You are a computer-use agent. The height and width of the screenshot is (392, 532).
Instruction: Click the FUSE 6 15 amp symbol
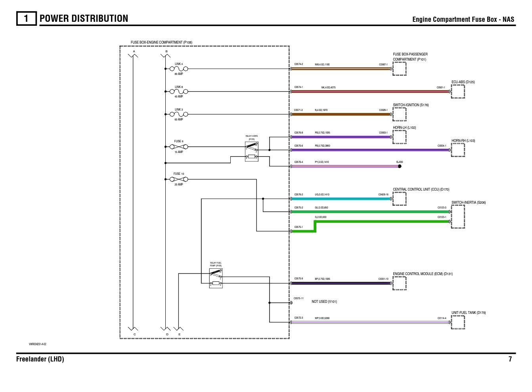[x=179, y=147]
